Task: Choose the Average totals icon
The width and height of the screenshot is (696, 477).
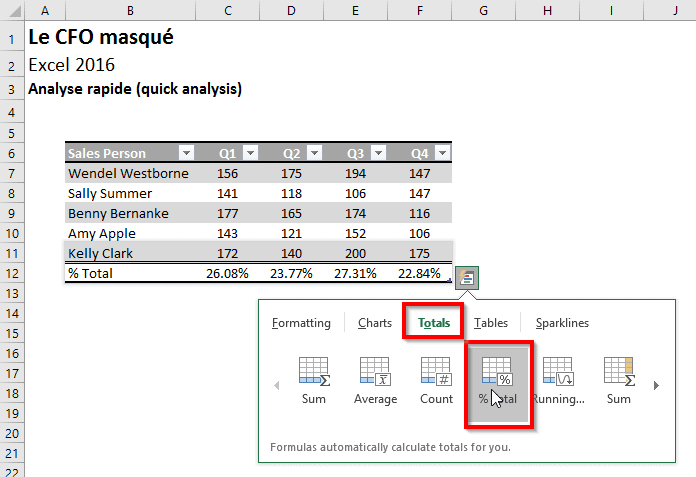Action: [x=375, y=371]
